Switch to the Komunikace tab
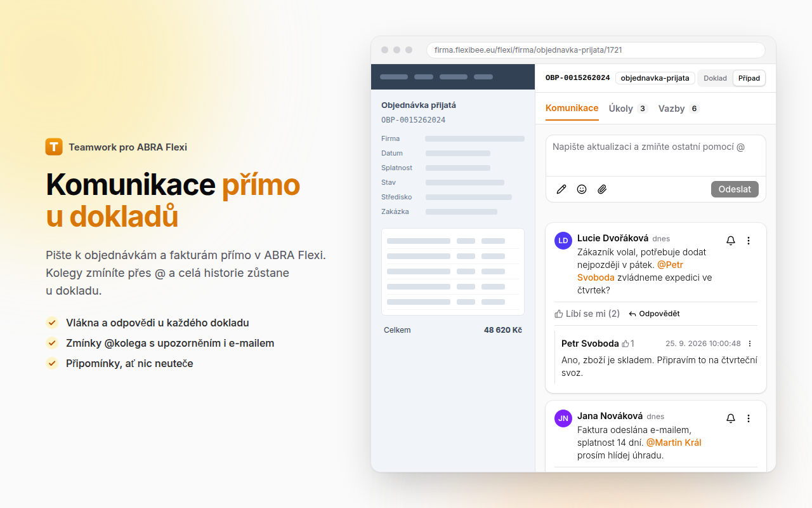 tap(572, 109)
